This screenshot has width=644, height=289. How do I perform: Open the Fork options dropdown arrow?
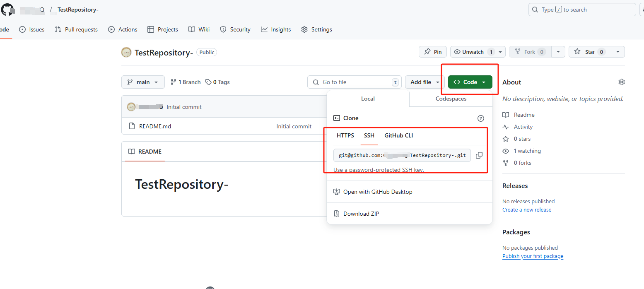pyautogui.click(x=558, y=52)
